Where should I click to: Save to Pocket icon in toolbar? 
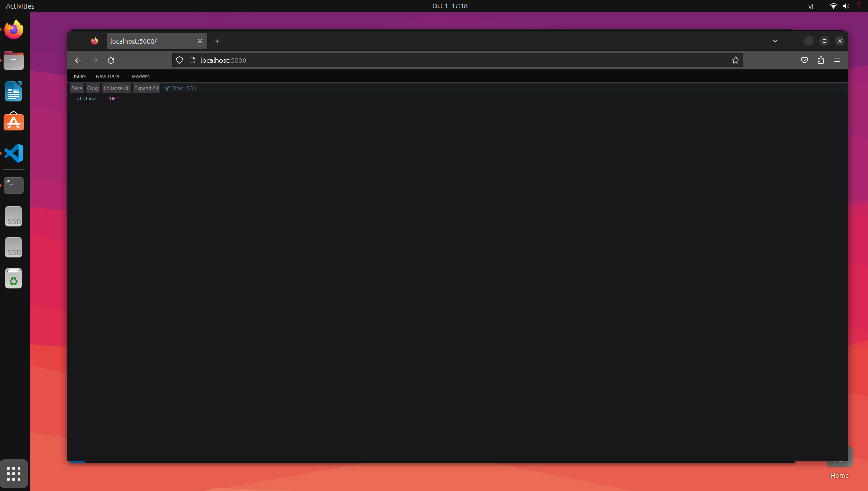(x=804, y=60)
